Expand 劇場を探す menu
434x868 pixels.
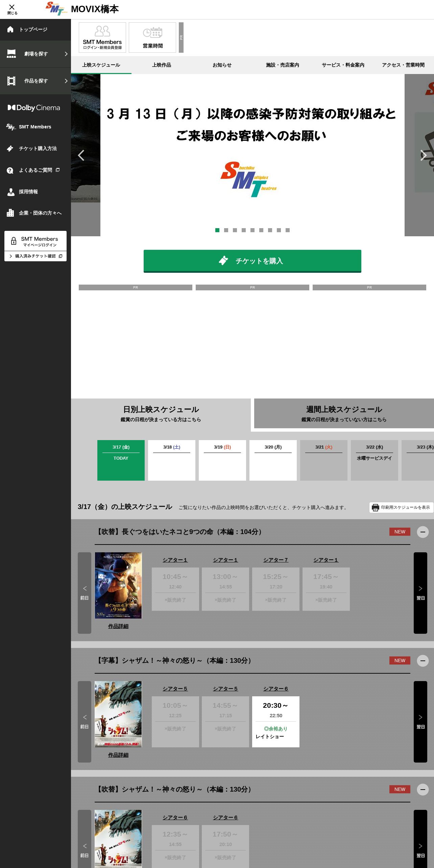[35, 54]
